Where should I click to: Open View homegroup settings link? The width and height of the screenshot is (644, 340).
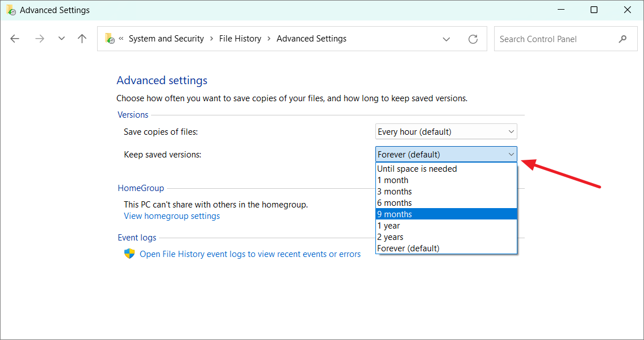172,216
